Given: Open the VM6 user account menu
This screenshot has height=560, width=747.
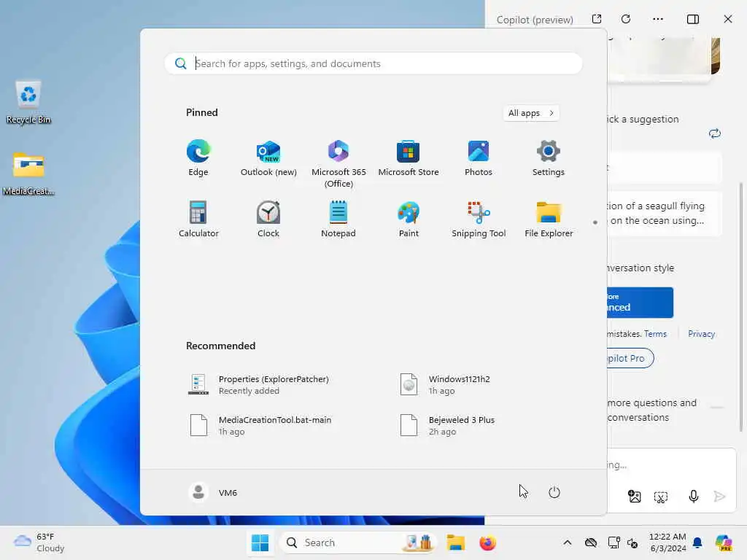Looking at the screenshot, I should pos(213,492).
